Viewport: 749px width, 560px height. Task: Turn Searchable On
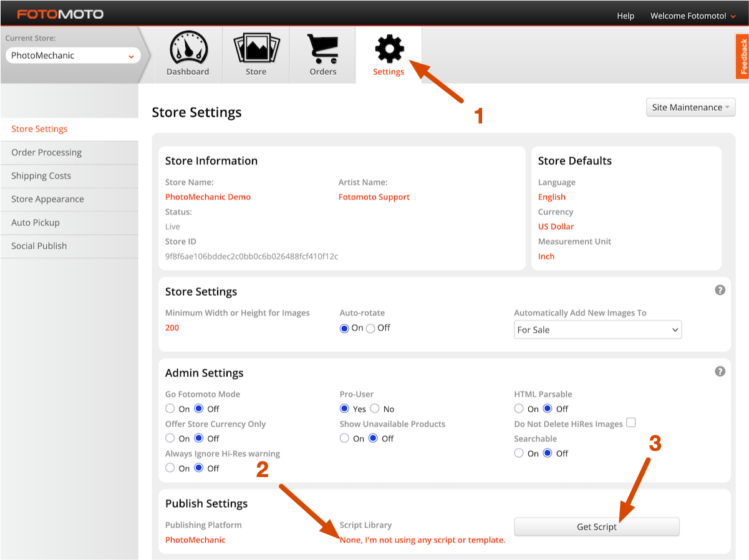(519, 453)
